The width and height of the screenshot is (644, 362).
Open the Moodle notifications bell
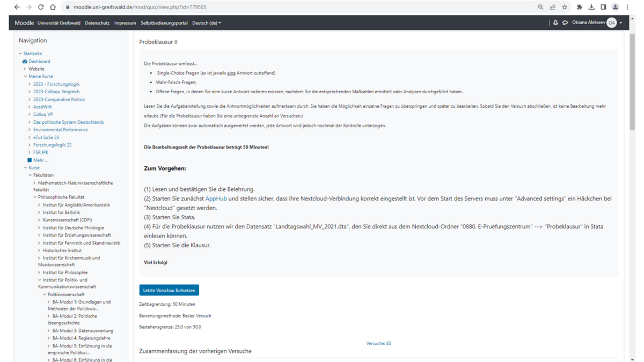click(555, 23)
